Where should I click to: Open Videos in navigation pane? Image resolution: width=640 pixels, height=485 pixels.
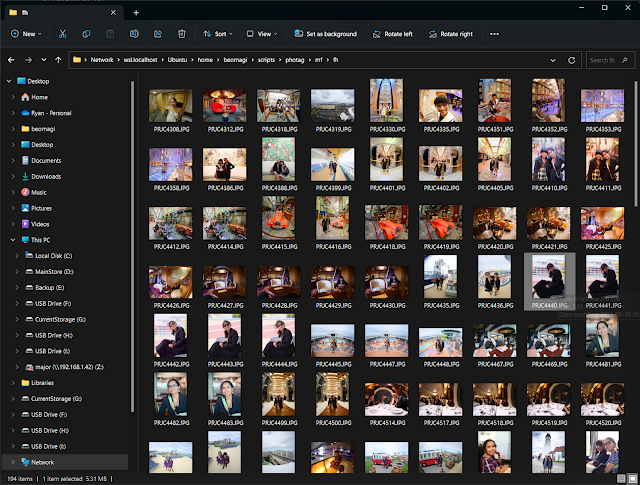click(x=40, y=225)
